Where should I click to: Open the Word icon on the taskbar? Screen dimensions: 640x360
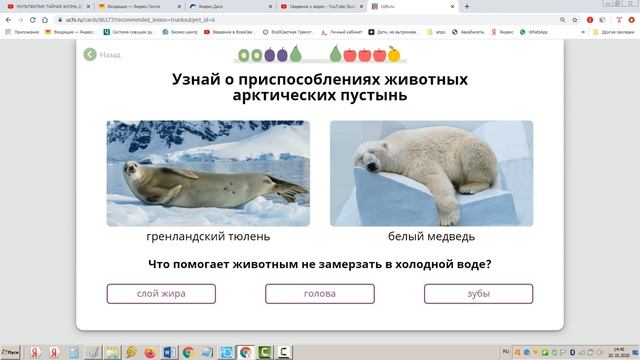pyautogui.click(x=169, y=352)
